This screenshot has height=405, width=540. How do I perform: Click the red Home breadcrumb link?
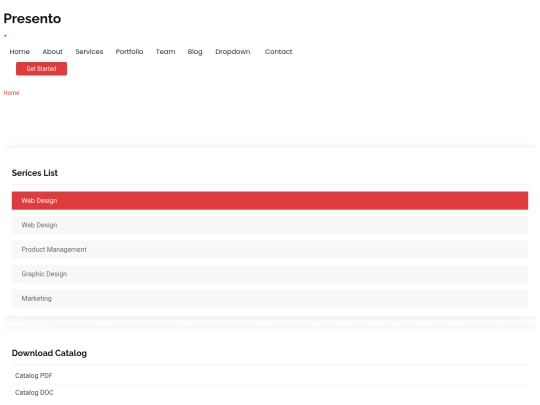coord(11,93)
